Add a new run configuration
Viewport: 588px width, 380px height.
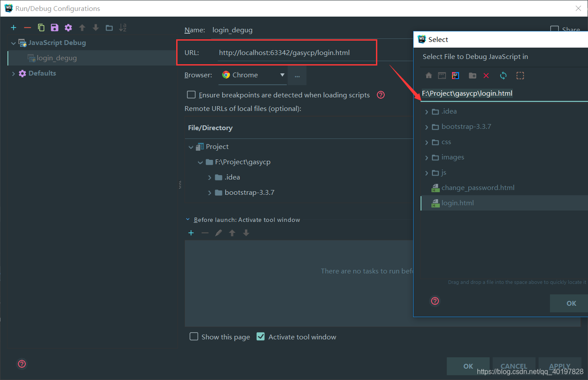point(14,27)
